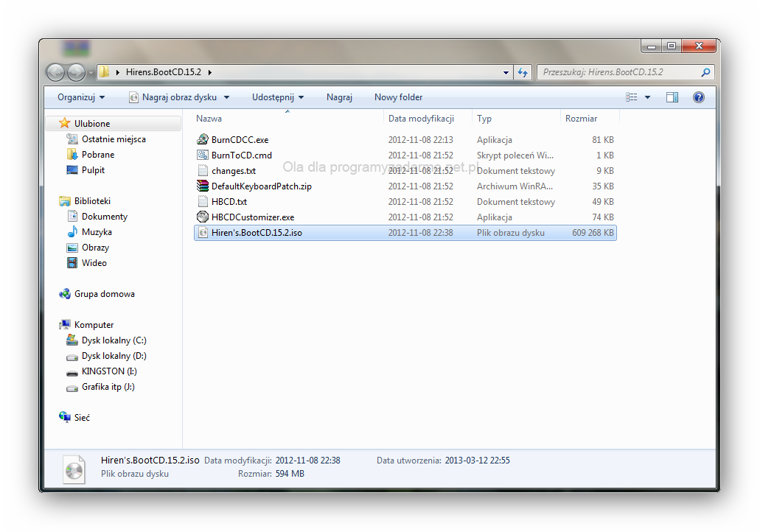
Task: Open the Organizuj menu
Action: (x=81, y=97)
